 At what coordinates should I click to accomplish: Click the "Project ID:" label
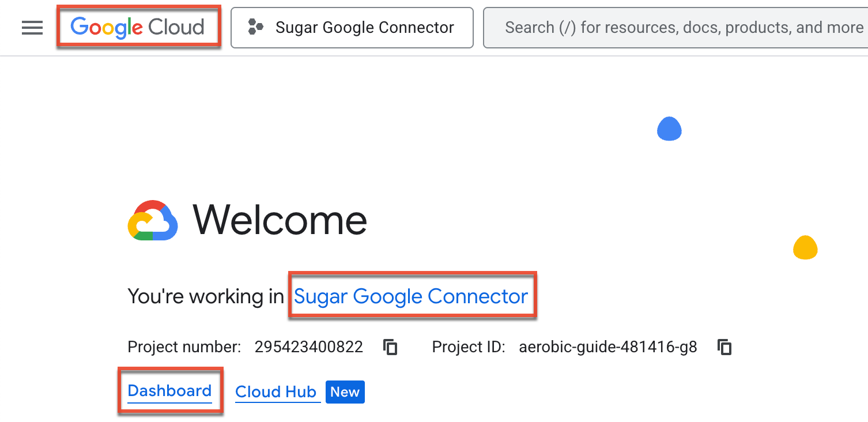pos(469,347)
